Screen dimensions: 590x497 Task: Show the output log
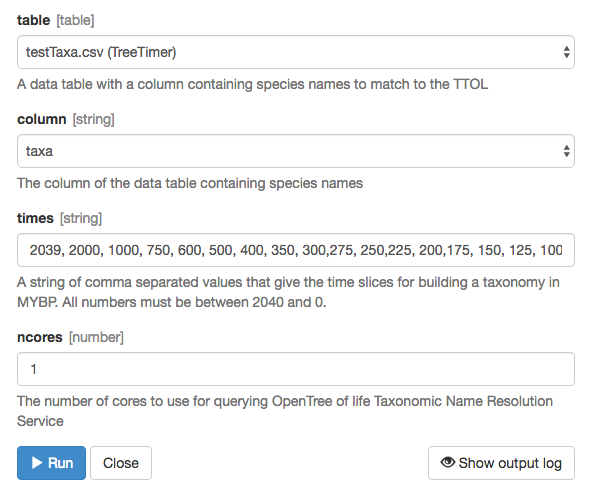(x=501, y=463)
